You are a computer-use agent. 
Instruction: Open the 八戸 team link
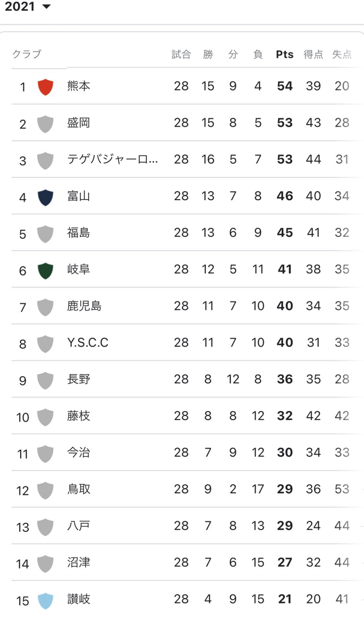[x=79, y=526]
